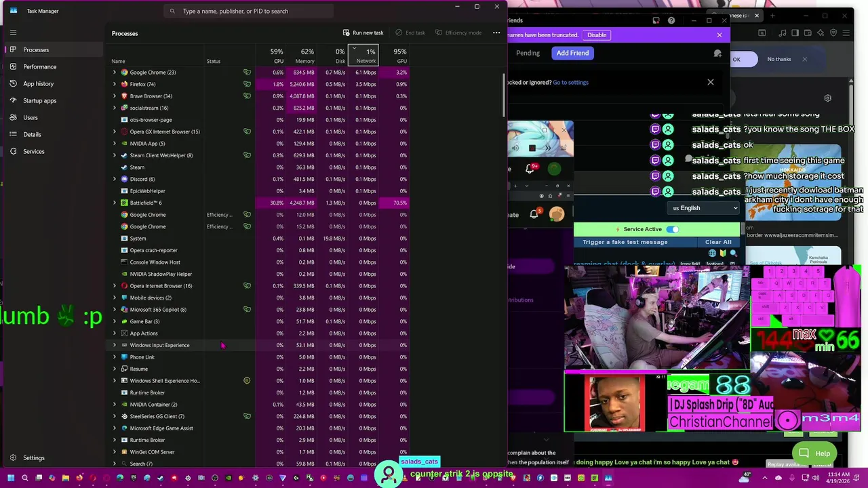Open the Windows Start menu
The width and height of the screenshot is (868, 488).
(11, 479)
